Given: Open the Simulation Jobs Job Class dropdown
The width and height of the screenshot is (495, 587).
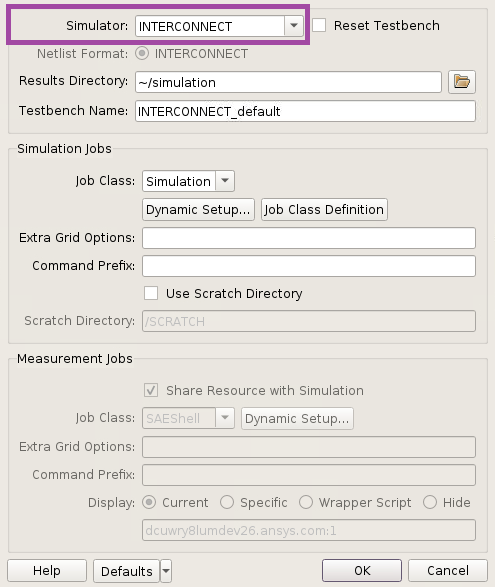Looking at the screenshot, I should click(x=188, y=181).
